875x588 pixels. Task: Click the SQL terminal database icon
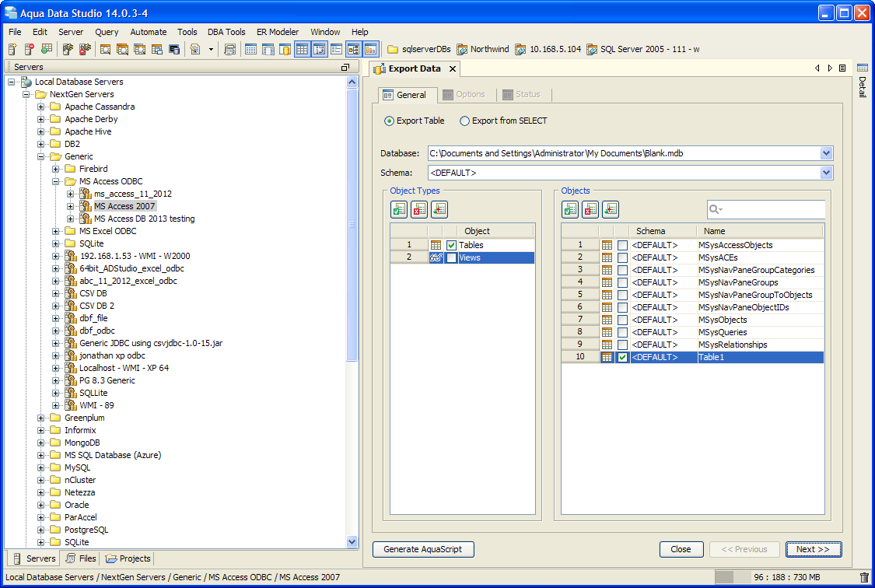point(174,50)
